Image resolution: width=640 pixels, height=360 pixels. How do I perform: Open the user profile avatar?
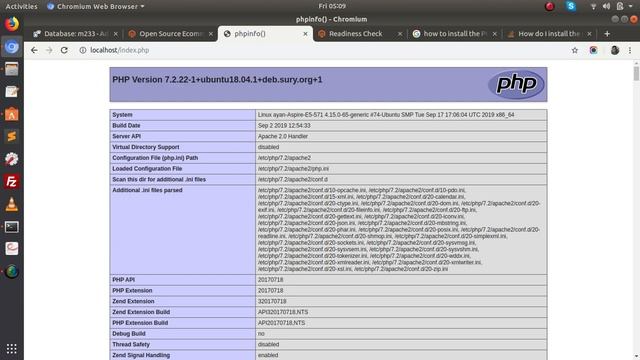(615, 50)
